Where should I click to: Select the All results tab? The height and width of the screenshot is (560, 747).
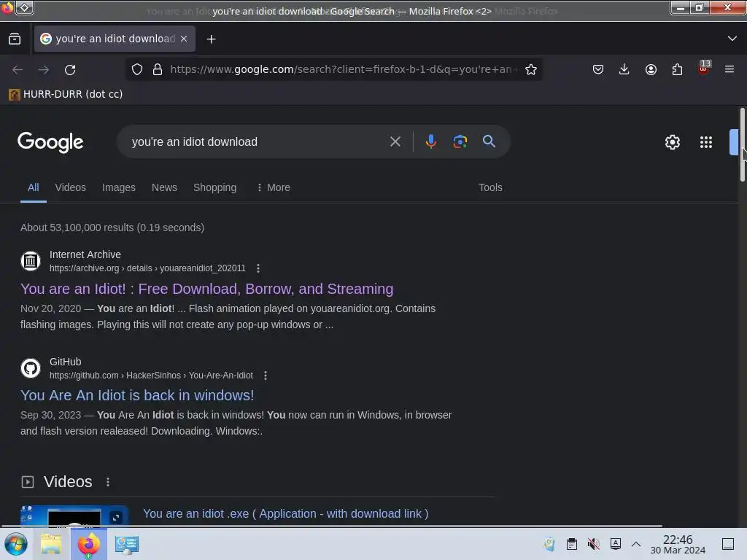point(33,187)
